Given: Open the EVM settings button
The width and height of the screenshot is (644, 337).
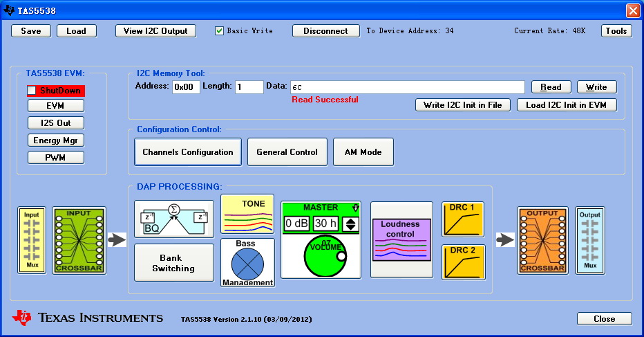Looking at the screenshot, I should tap(56, 106).
